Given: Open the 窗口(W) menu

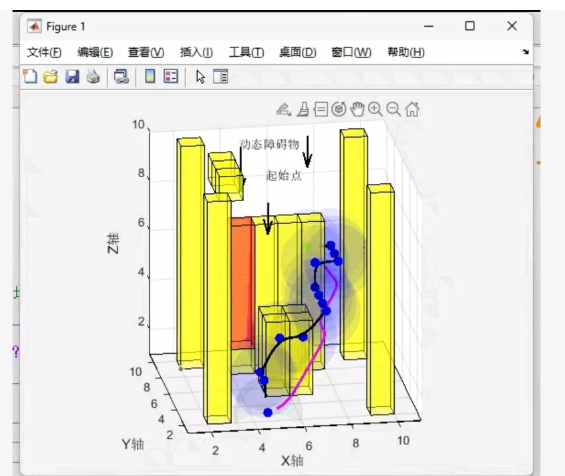Looking at the screenshot, I should [351, 53].
